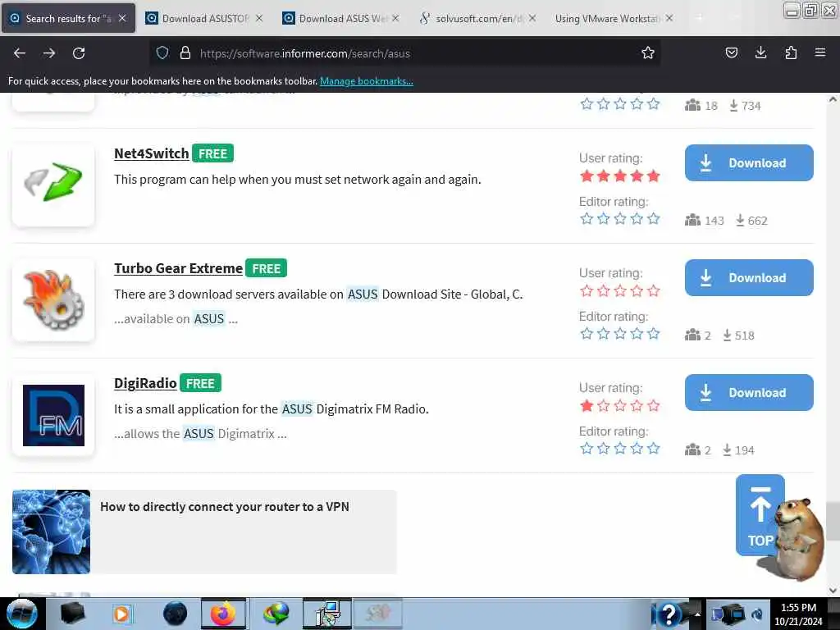Click the fifth user rating star for DigiRadio
The height and width of the screenshot is (630, 840).
tap(653, 405)
